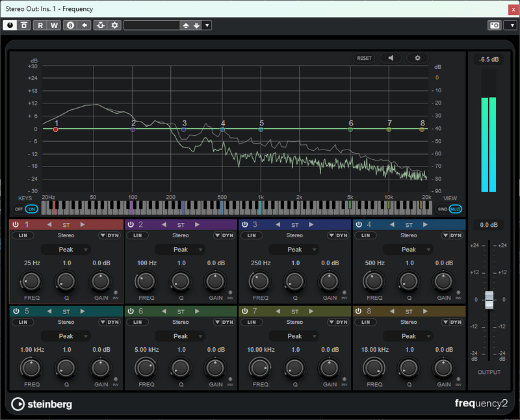Click band 8 next channel mode arrow

point(425,311)
